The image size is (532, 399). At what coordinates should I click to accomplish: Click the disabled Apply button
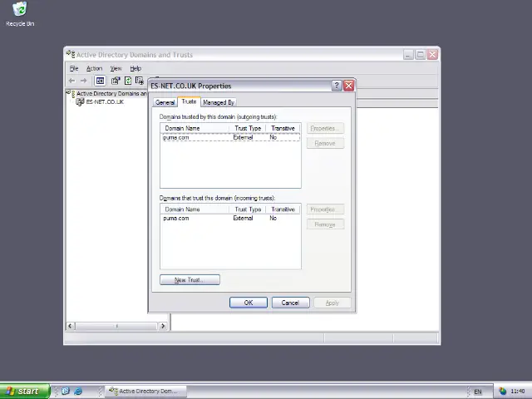pos(332,303)
